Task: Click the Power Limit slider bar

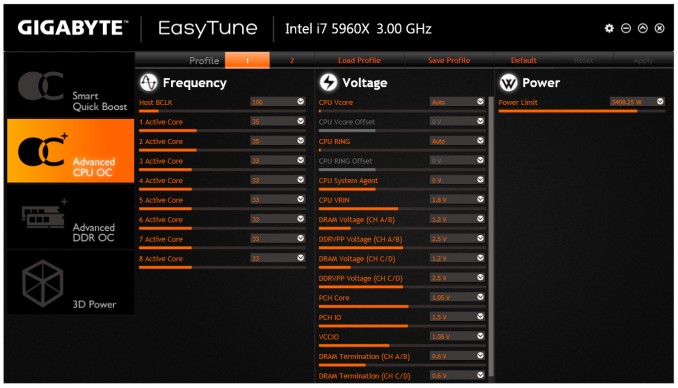Action: [x=582, y=111]
